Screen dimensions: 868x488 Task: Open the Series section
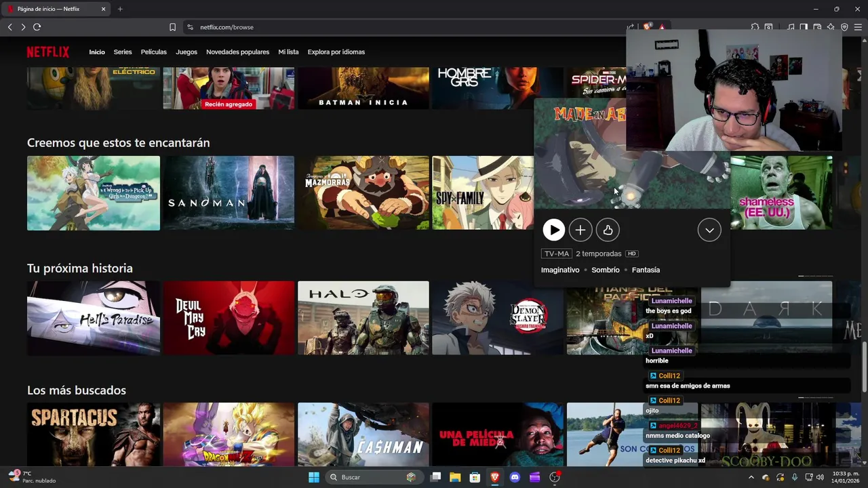(123, 52)
